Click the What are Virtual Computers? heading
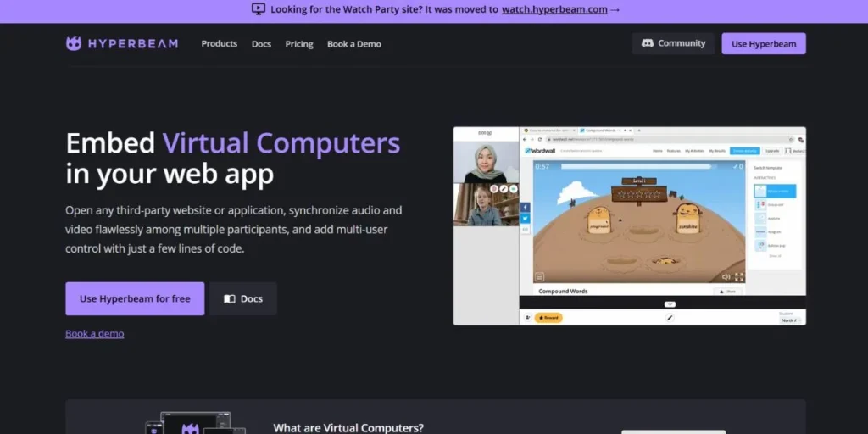This screenshot has width=868, height=434. click(348, 428)
